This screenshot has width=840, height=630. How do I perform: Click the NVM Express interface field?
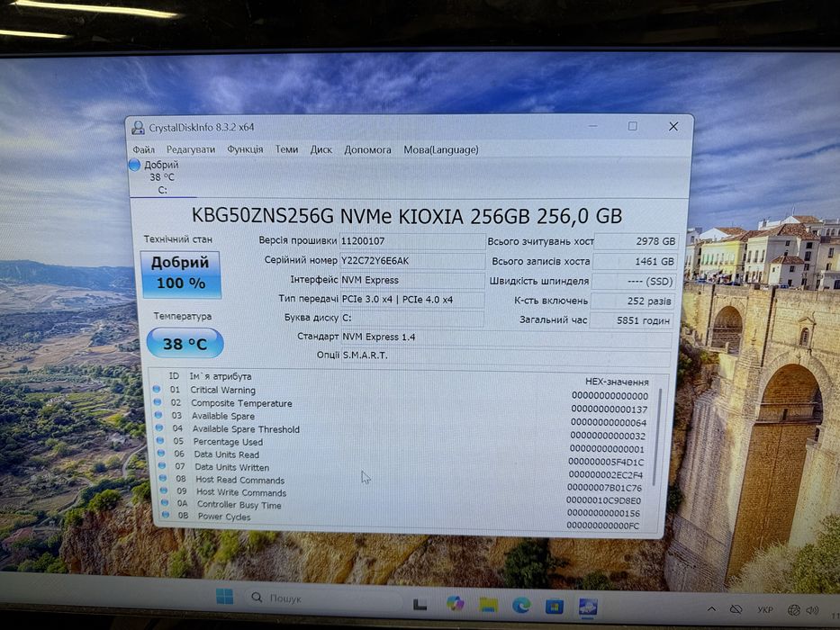pyautogui.click(x=412, y=280)
